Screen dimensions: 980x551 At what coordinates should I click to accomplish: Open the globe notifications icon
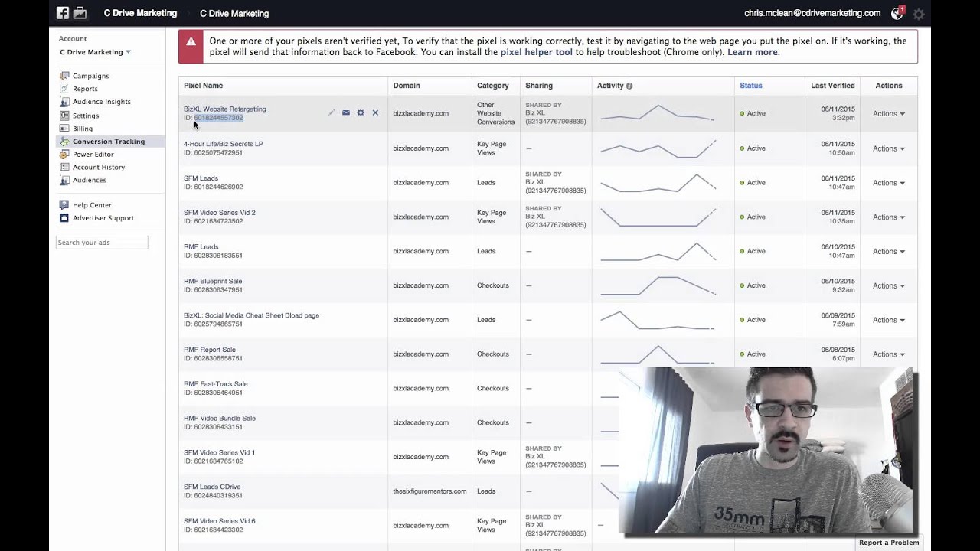point(897,13)
